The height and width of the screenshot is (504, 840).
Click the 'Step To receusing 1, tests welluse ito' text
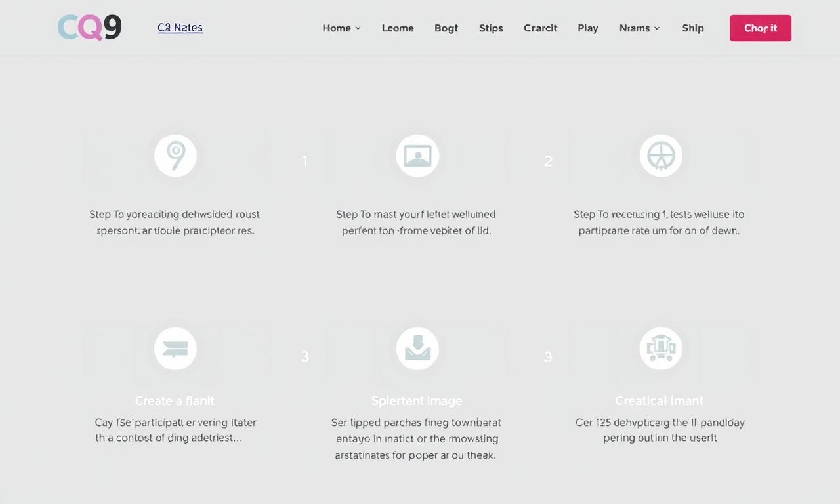click(659, 214)
